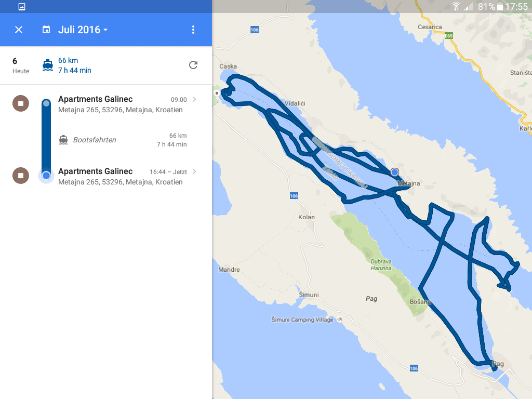Click the timeline end point on blue bar
Image resolution: width=532 pixels, height=399 pixels.
pos(46,176)
